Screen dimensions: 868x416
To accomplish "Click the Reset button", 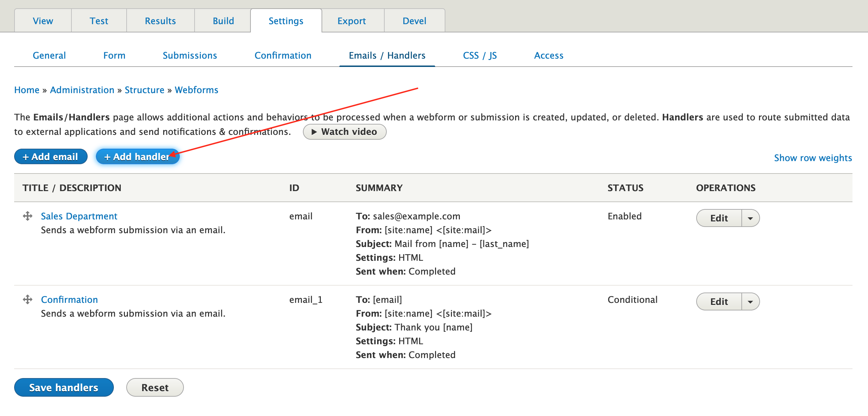I will [155, 388].
